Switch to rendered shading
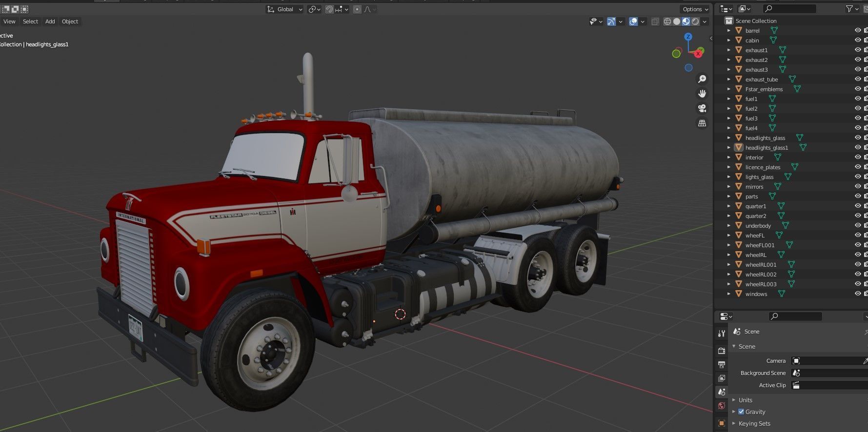 point(695,21)
